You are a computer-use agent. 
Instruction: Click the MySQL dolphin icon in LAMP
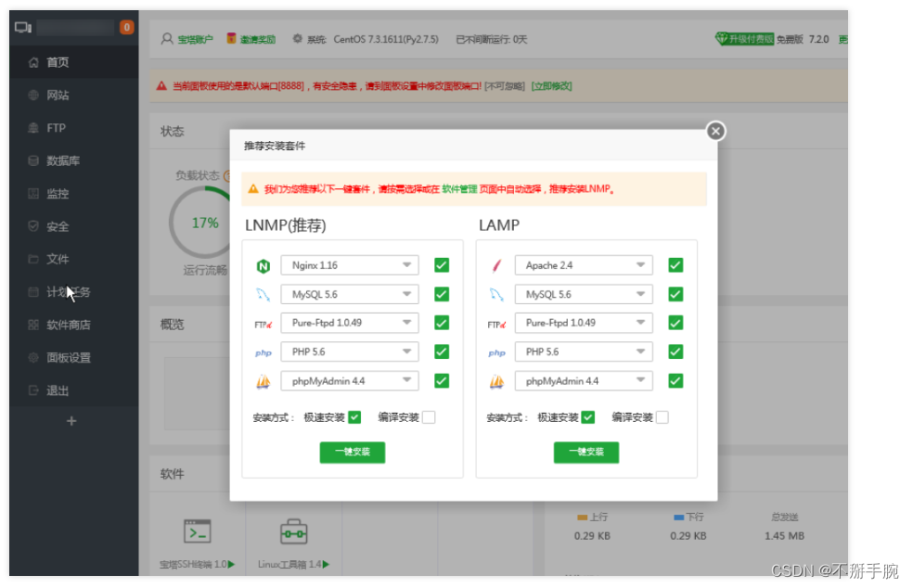[x=496, y=295]
